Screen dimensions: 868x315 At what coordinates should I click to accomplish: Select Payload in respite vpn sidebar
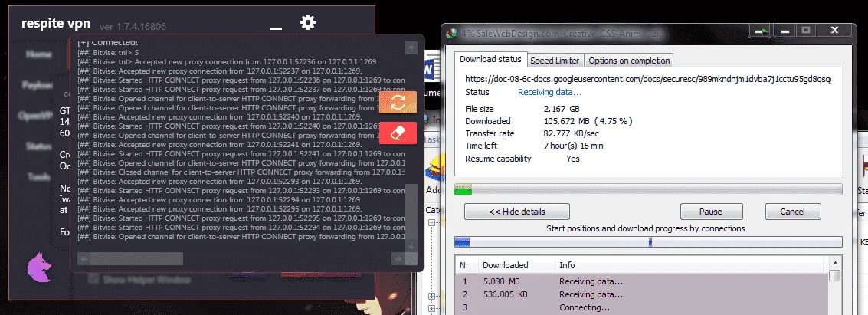point(38,85)
